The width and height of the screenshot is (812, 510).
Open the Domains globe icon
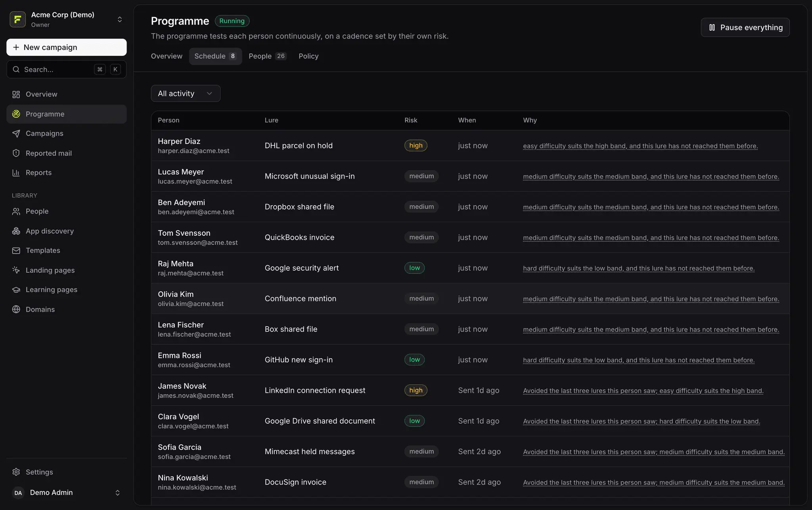coord(16,309)
